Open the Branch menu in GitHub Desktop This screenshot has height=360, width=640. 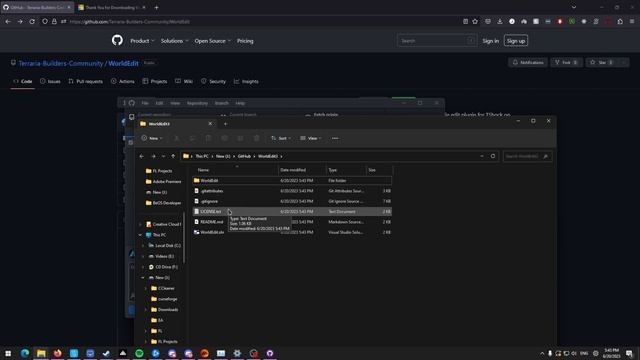[222, 103]
